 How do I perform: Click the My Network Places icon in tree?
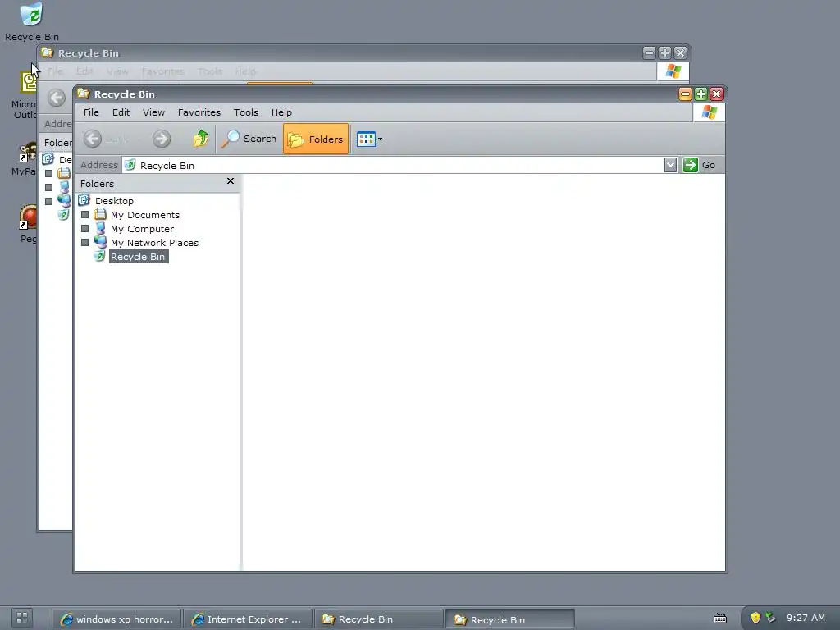(x=99, y=242)
